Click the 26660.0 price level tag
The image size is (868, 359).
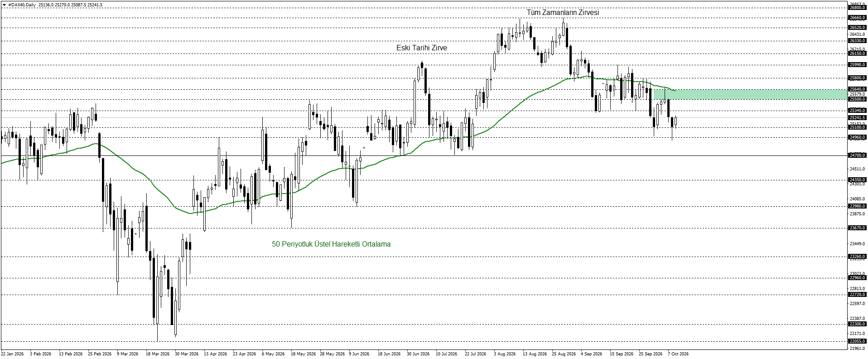click(857, 18)
